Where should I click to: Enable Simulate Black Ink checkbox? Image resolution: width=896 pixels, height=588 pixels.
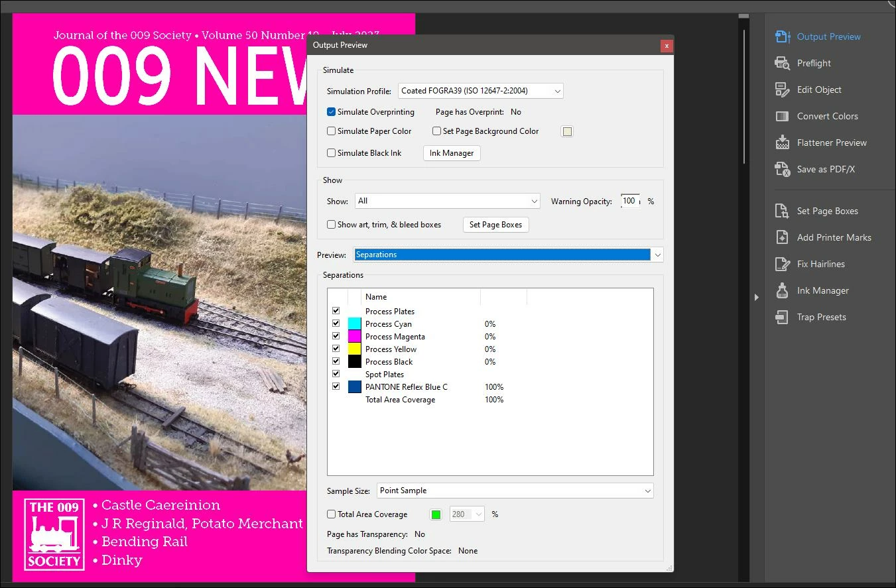coord(331,153)
